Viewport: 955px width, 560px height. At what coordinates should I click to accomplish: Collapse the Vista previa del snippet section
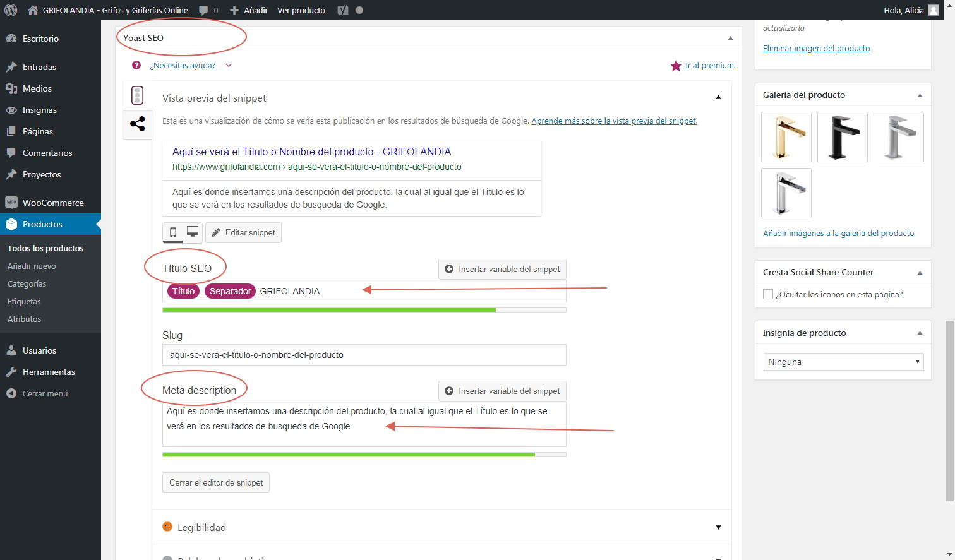point(718,97)
